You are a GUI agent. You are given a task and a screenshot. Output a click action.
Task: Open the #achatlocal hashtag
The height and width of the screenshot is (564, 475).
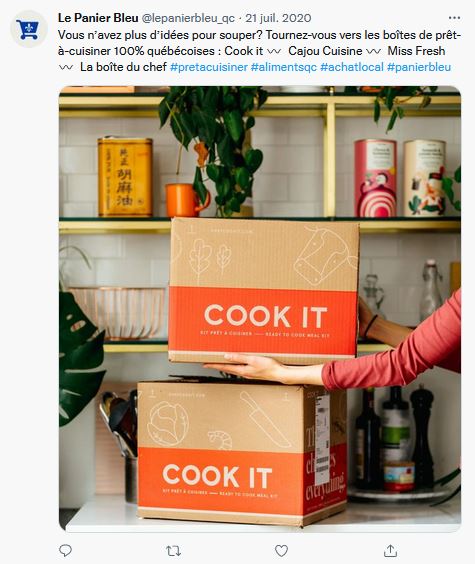tap(352, 67)
